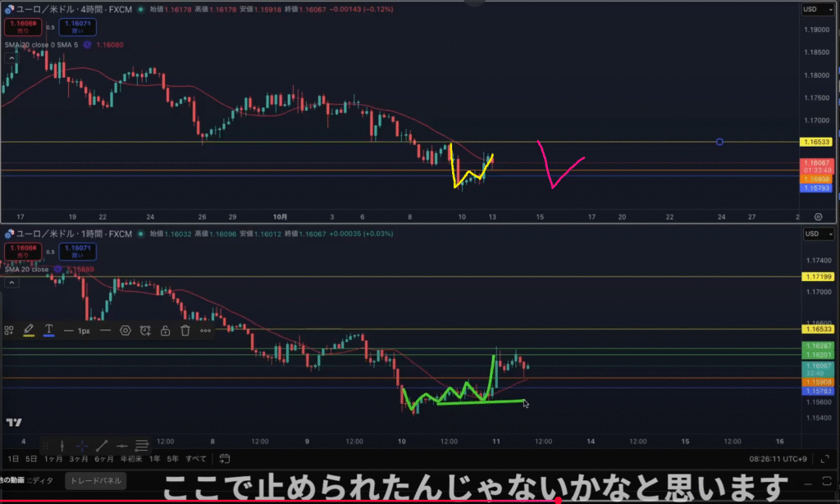Click the 1.17199 yellow price label
Image resolution: width=840 pixels, height=504 pixels.
click(x=818, y=277)
